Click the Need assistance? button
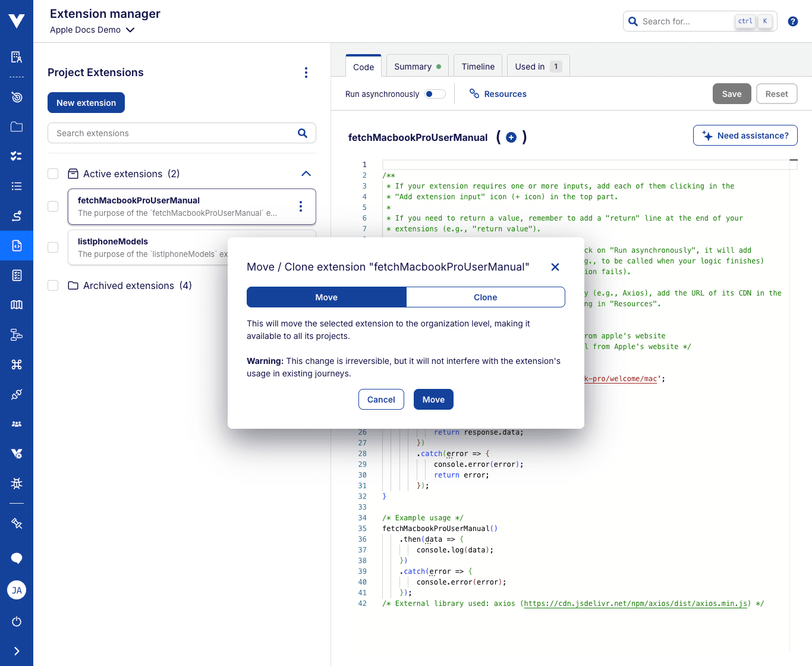 745,136
